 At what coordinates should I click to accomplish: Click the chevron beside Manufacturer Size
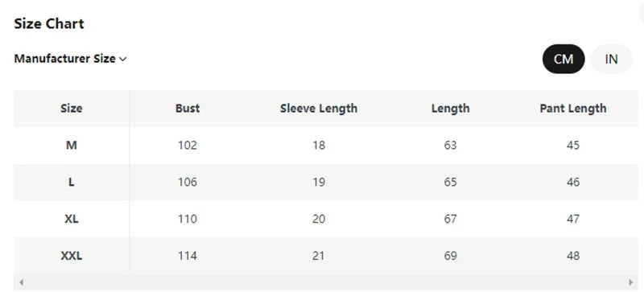pos(122,60)
